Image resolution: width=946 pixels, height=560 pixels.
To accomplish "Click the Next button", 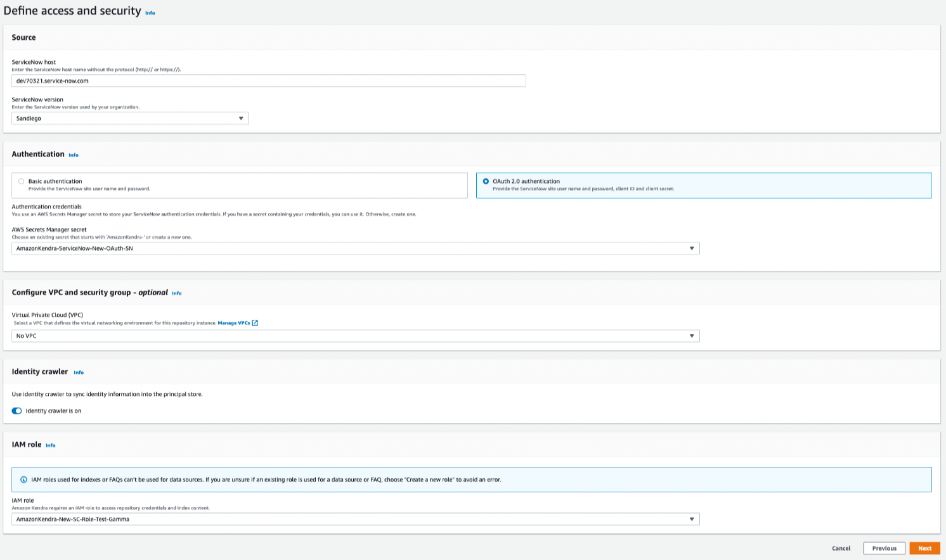I will pos(924,549).
